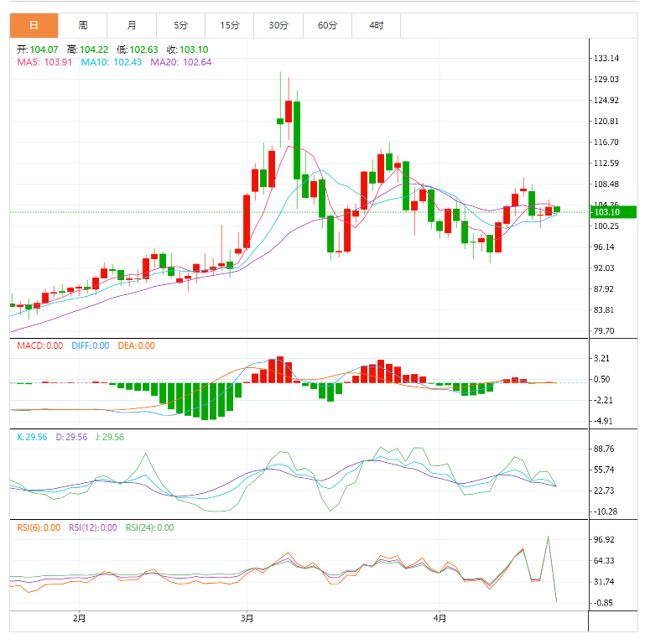Open the 5分 interval tab

pos(180,25)
